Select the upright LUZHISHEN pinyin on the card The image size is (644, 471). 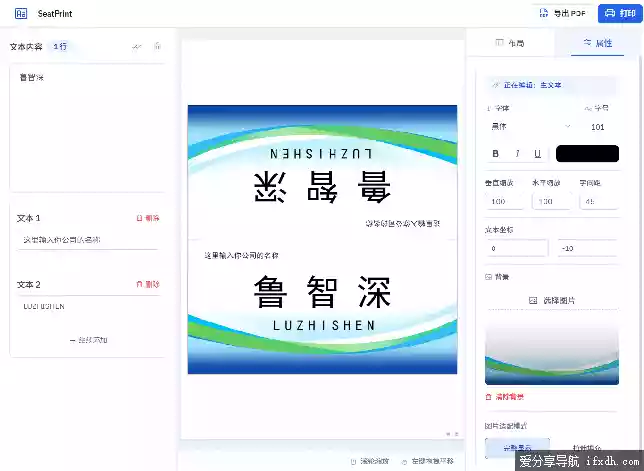[324, 326]
